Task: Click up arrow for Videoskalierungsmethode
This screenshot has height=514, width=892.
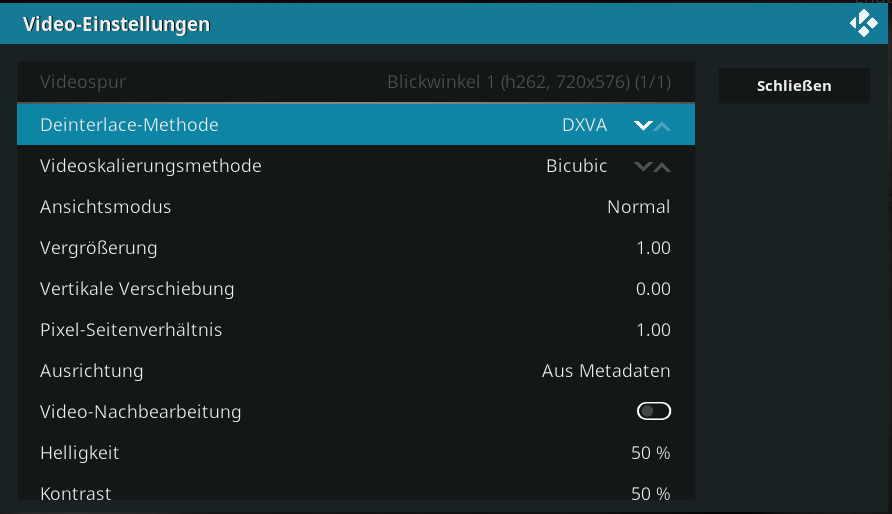Action: [x=662, y=166]
